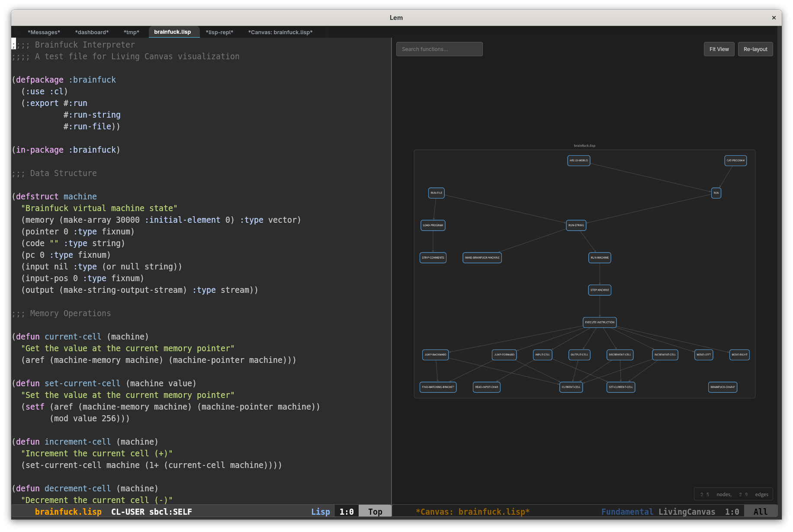Select the STRIP-COMMENTS node
The width and height of the screenshot is (793, 532).
coord(433,257)
